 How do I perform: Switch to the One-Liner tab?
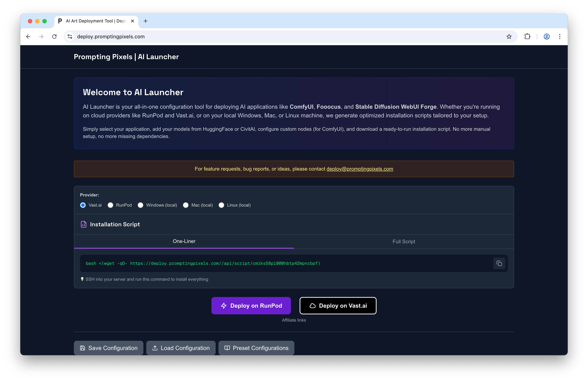184,241
